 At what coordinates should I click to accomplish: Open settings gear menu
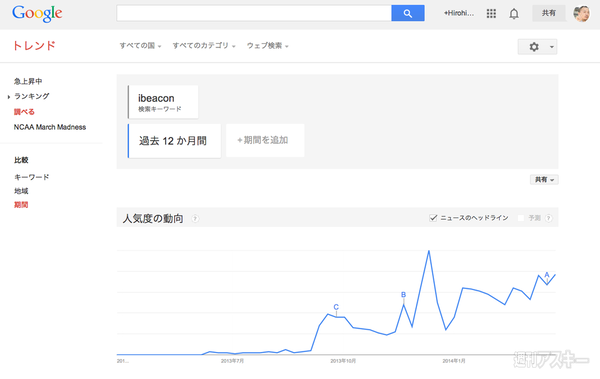533,47
